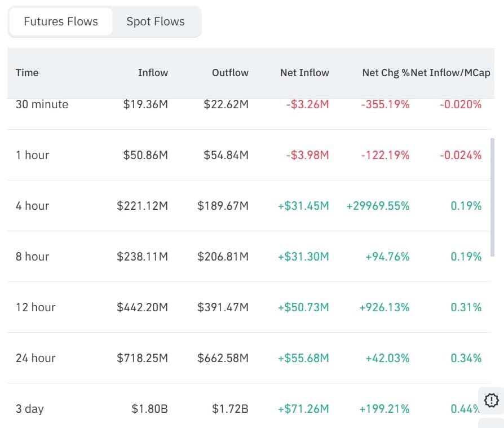Select the Futures Flows tab
The image size is (504, 428).
61,21
